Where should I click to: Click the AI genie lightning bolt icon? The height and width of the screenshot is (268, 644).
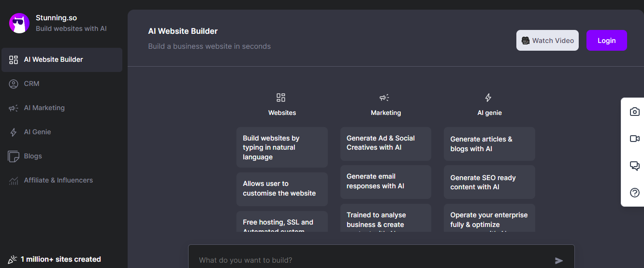pyautogui.click(x=488, y=98)
